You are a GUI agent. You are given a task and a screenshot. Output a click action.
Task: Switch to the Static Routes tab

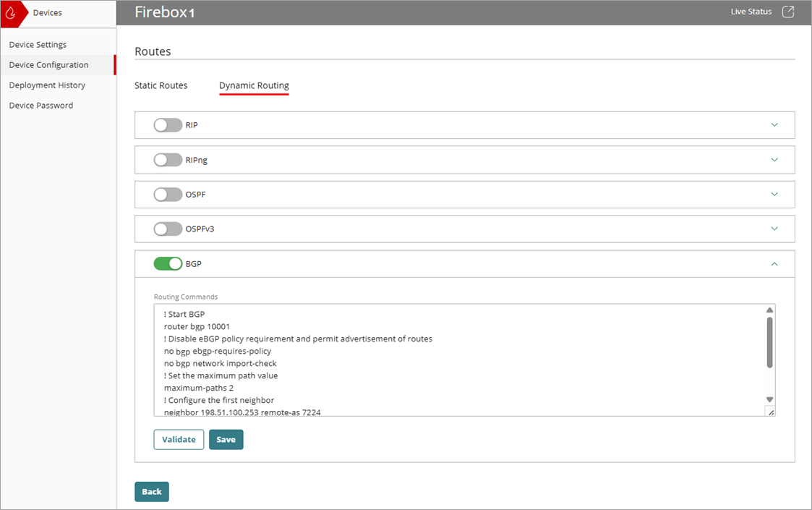[x=161, y=85]
